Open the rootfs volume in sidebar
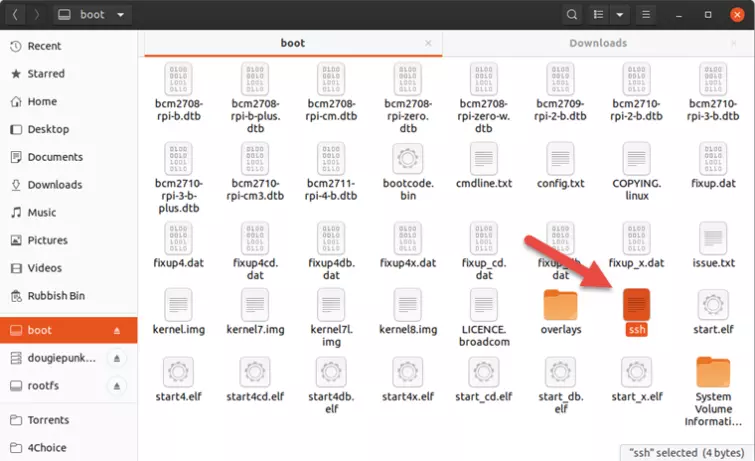Image resolution: width=755 pixels, height=461 pixels. pos(68,385)
